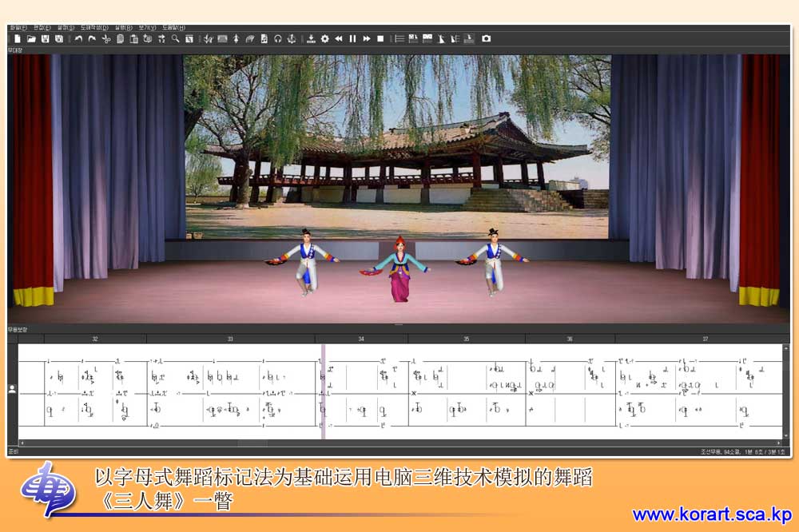The height and width of the screenshot is (532, 799).
Task: Jump to measure 37 in the score ruler
Action: 706,339
